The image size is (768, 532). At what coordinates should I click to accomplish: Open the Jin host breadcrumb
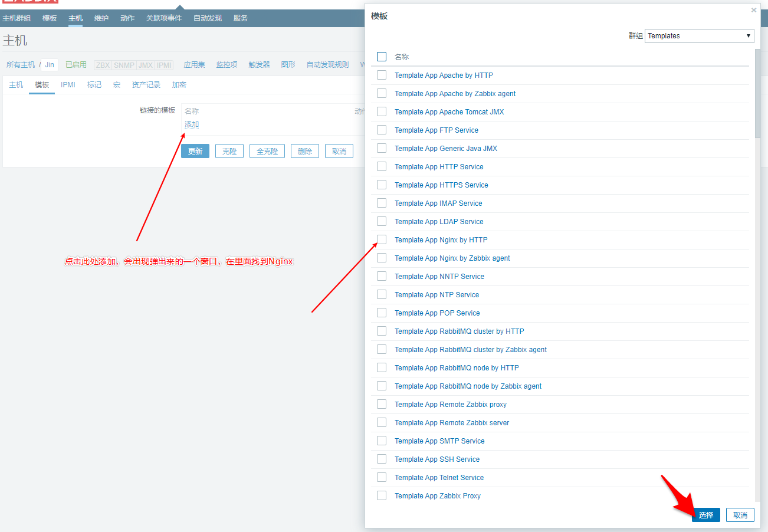tap(50, 65)
